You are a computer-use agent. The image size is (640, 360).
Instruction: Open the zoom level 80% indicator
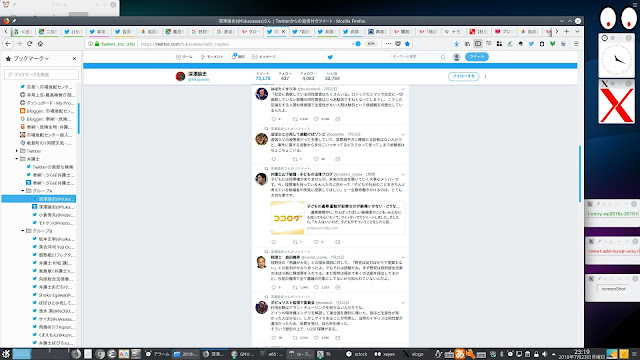[x=371, y=44]
